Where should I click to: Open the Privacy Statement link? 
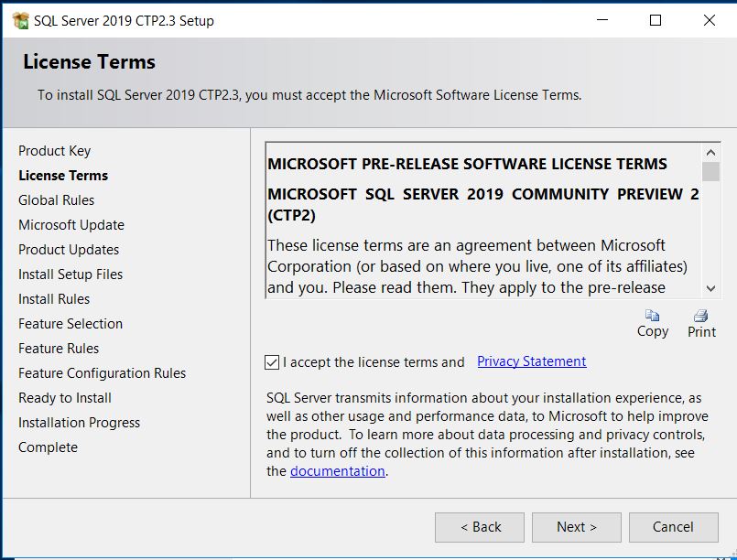(531, 361)
